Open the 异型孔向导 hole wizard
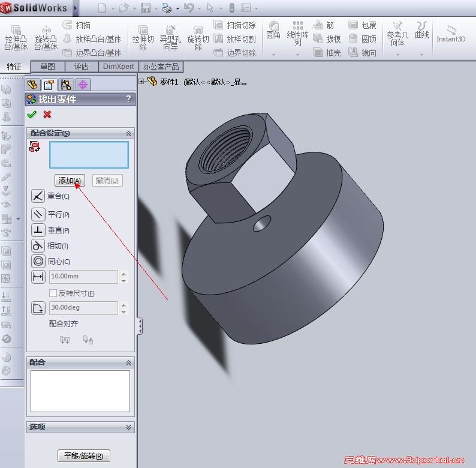The width and height of the screenshot is (476, 468). click(170, 38)
